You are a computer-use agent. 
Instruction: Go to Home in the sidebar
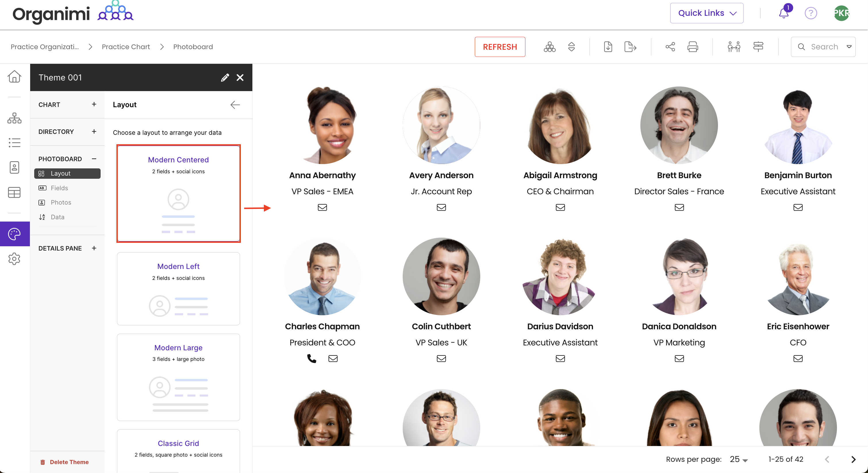[x=14, y=76]
